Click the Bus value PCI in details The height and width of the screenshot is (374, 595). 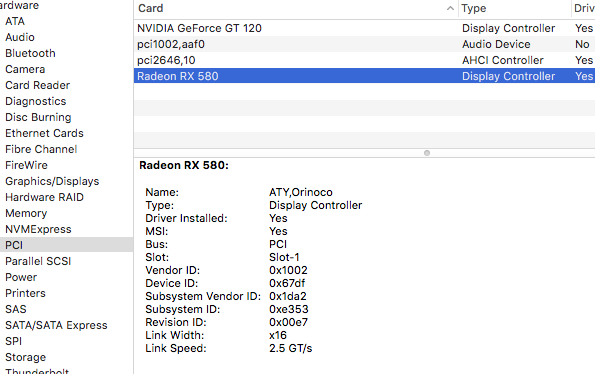pyautogui.click(x=278, y=244)
